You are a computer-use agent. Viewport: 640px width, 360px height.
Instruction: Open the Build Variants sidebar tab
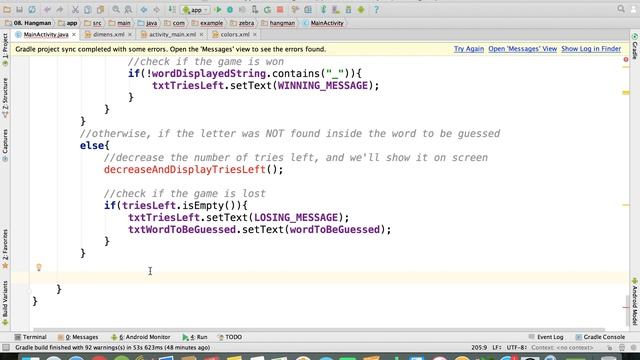click(5, 303)
